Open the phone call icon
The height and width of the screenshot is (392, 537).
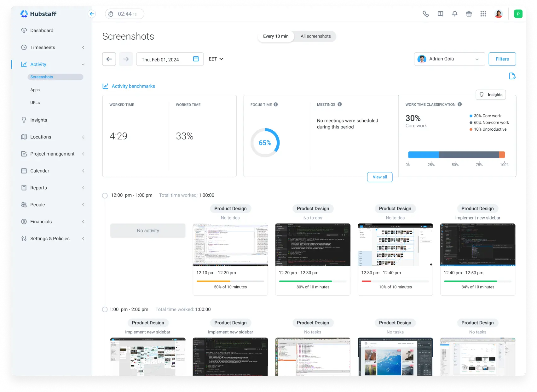[426, 14]
